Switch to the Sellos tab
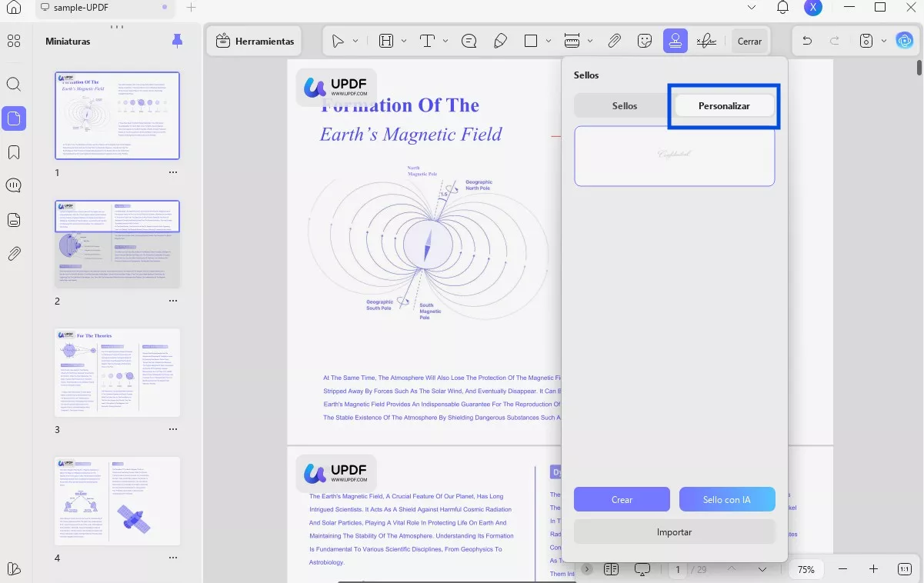 tap(624, 105)
